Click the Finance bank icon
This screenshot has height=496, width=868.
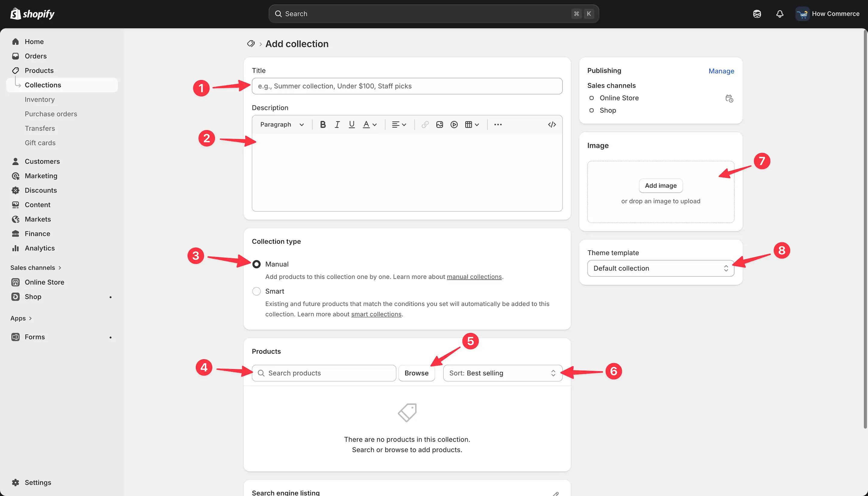click(15, 234)
